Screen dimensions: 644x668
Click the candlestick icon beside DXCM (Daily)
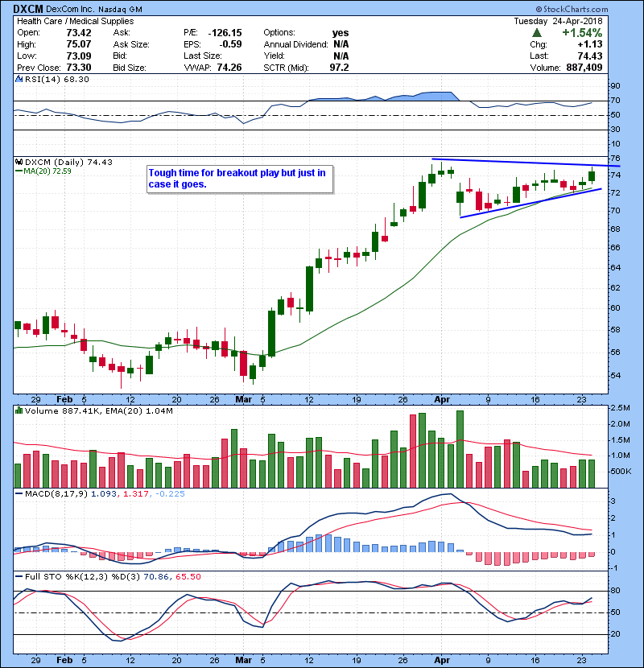click(x=19, y=163)
